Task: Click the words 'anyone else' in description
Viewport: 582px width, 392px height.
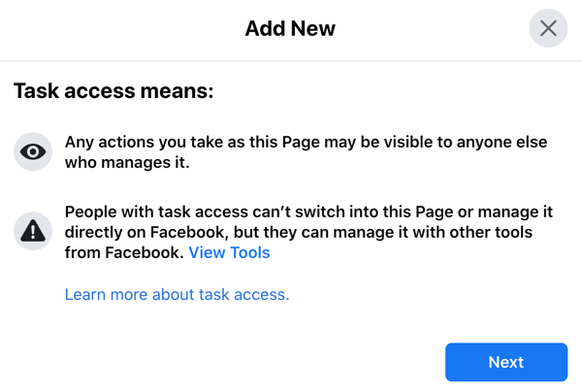Action: 501,142
